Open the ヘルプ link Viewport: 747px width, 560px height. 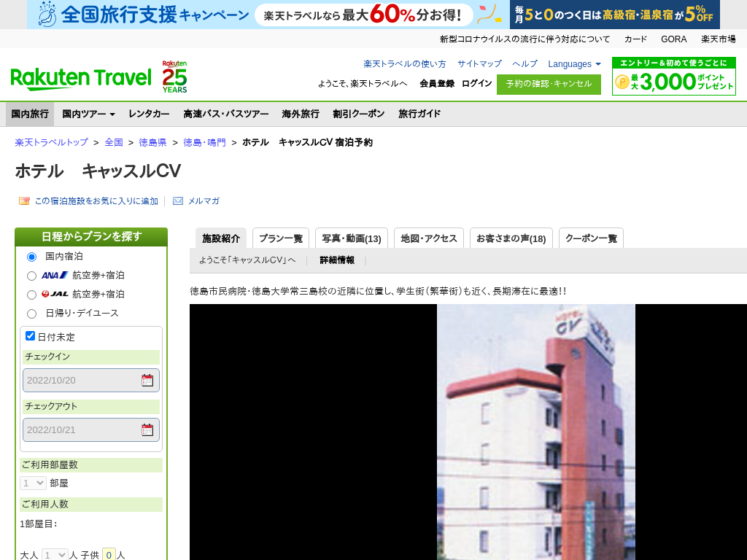coord(525,64)
